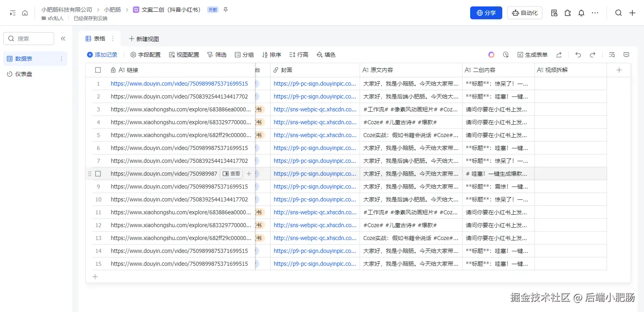Image resolution: width=644 pixels, height=312 pixels.
Task: Click the undo arrow
Action: pos(578,55)
